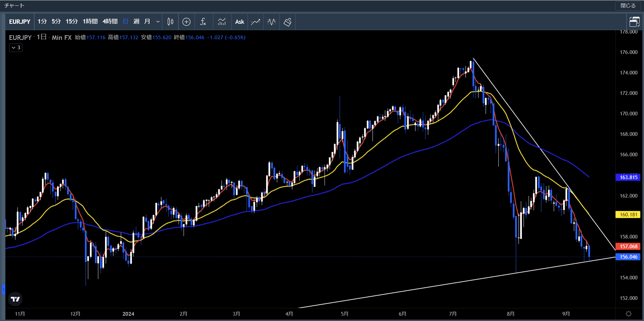This screenshot has height=321, width=644.
Task: Click the detach chart window icon
Action: [x=634, y=22]
